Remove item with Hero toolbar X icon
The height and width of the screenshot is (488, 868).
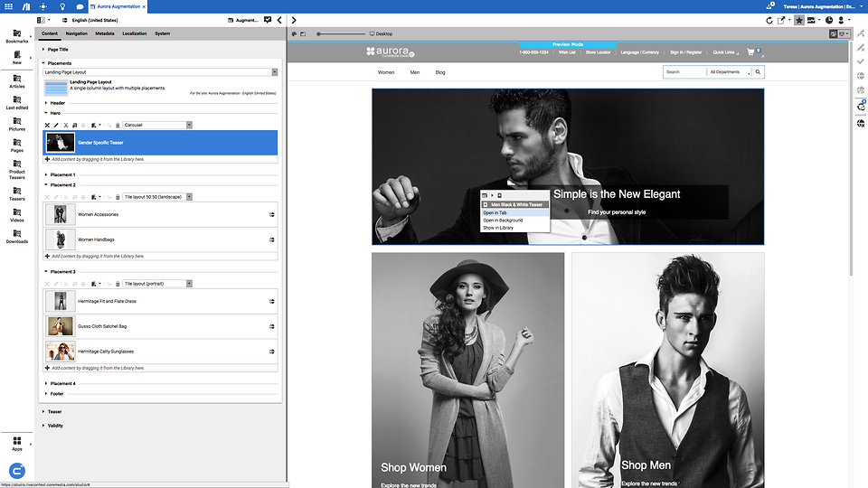[47, 125]
